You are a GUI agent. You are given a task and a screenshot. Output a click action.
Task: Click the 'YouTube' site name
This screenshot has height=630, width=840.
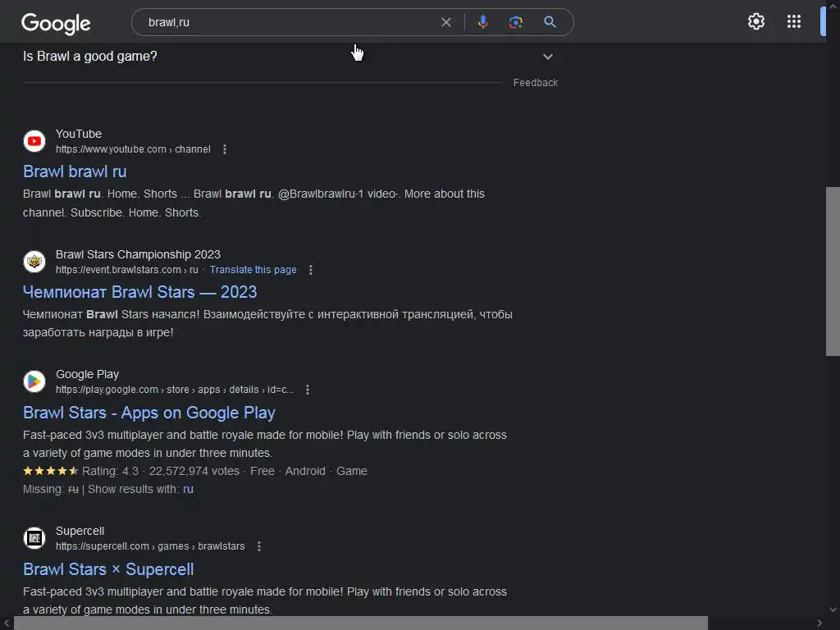pos(79,134)
